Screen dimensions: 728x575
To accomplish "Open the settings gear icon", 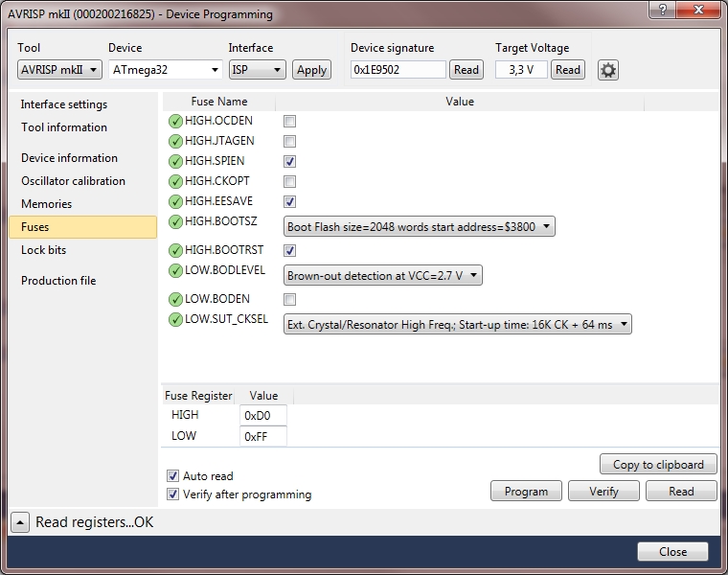I will point(607,70).
